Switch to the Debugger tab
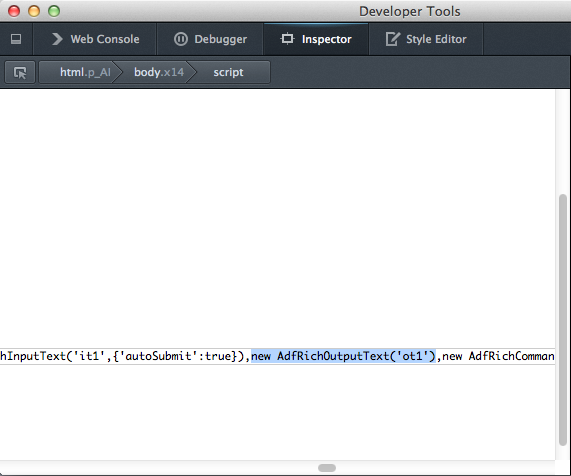 pyautogui.click(x=210, y=39)
